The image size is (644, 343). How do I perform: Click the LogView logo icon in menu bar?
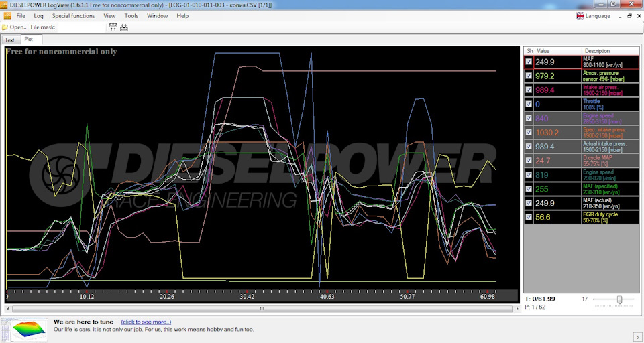[x=7, y=16]
